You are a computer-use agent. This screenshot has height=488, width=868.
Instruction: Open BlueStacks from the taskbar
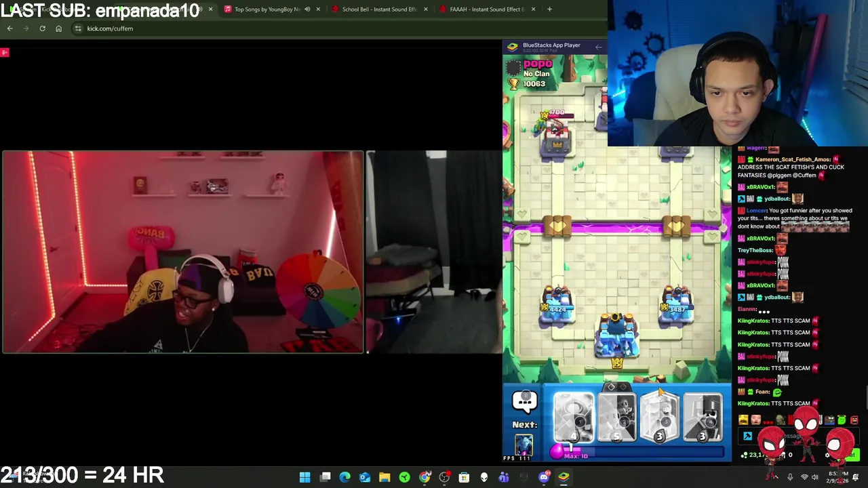pos(564,477)
